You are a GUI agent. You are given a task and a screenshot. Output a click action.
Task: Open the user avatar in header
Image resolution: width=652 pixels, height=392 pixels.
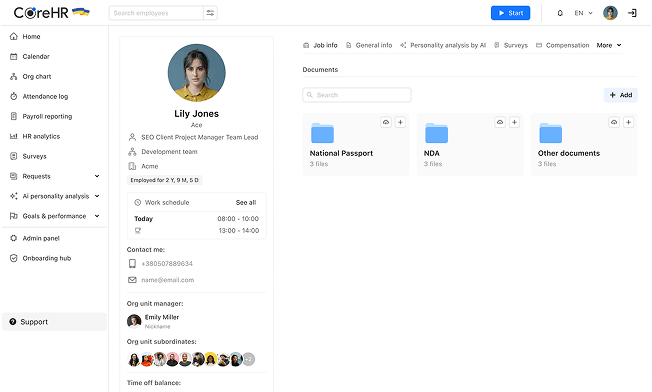click(x=610, y=13)
